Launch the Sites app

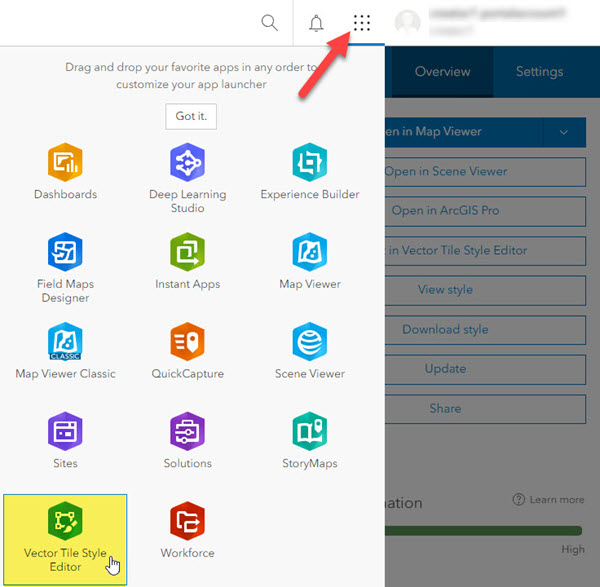click(x=65, y=432)
